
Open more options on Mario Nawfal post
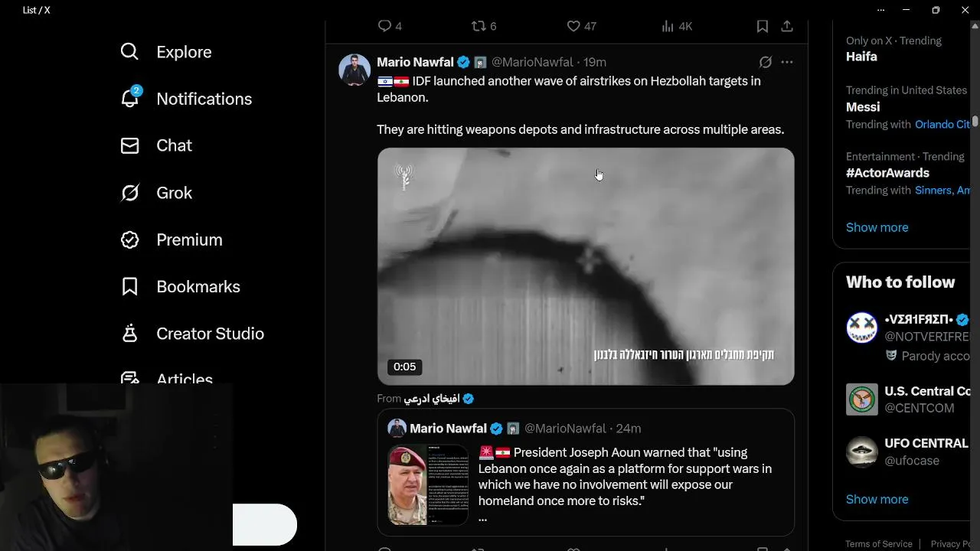(x=787, y=62)
